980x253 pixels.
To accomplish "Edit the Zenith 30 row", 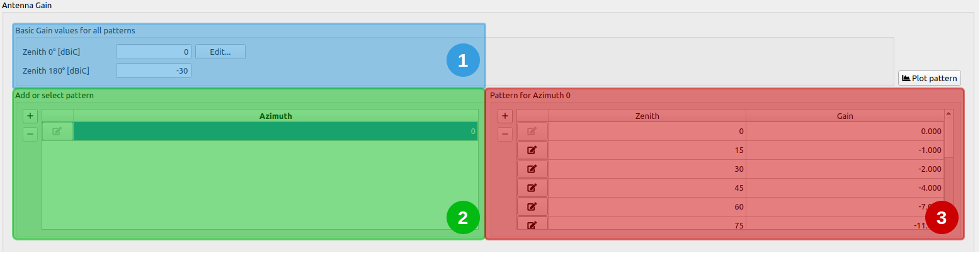I will [532, 169].
